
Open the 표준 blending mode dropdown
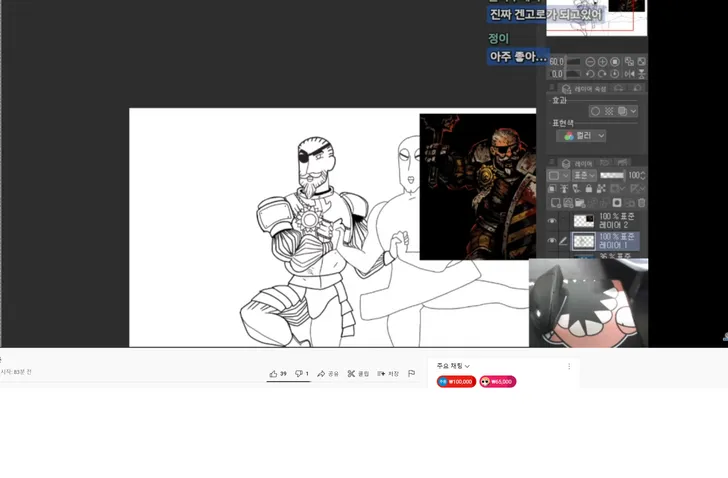coord(584,175)
